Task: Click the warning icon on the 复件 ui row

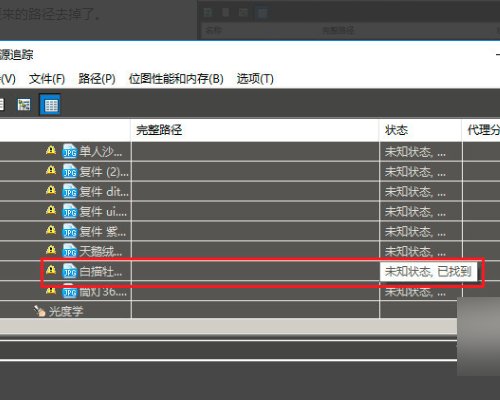Action: [51, 210]
